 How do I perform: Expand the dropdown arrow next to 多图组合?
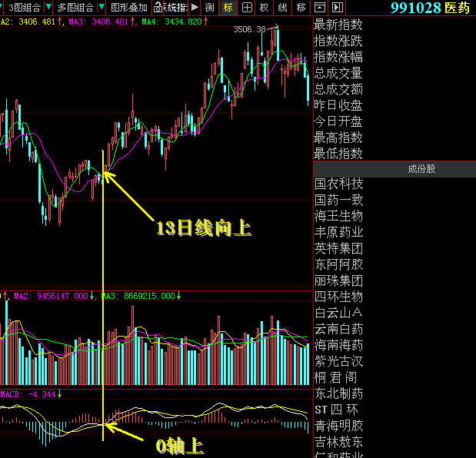(x=102, y=8)
